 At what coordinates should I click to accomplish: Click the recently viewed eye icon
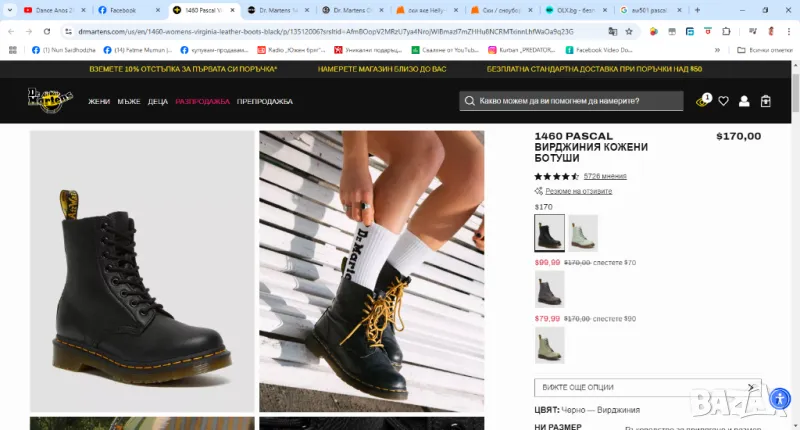[x=702, y=102]
